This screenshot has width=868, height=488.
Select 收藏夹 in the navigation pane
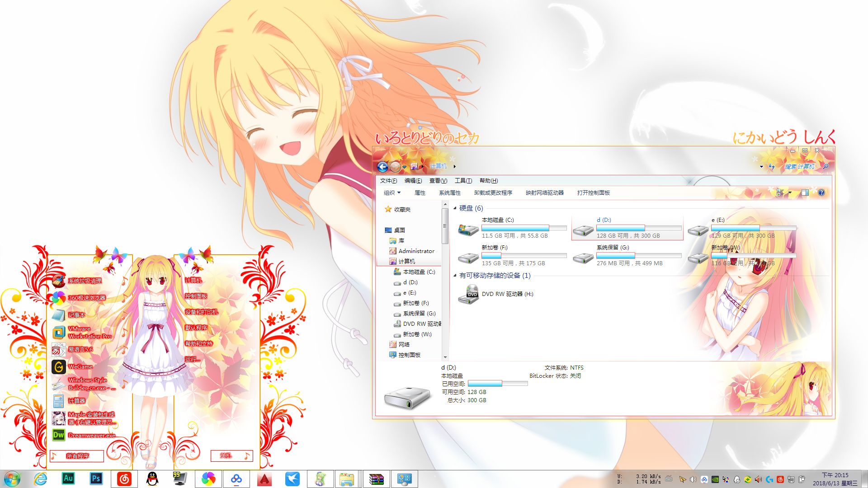397,210
